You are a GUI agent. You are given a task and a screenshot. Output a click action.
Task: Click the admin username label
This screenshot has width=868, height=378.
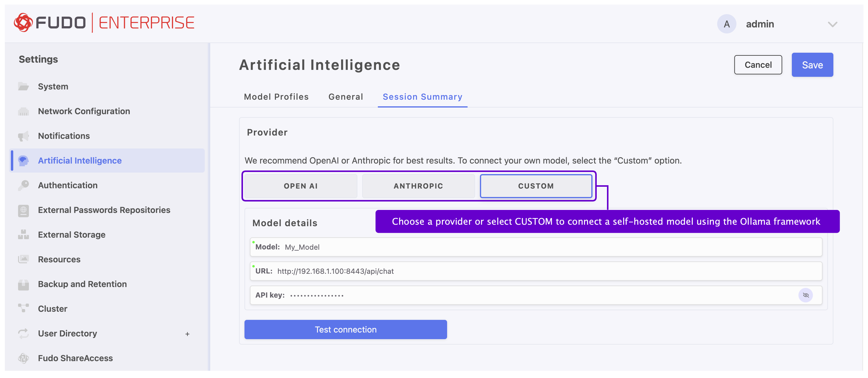[760, 24]
